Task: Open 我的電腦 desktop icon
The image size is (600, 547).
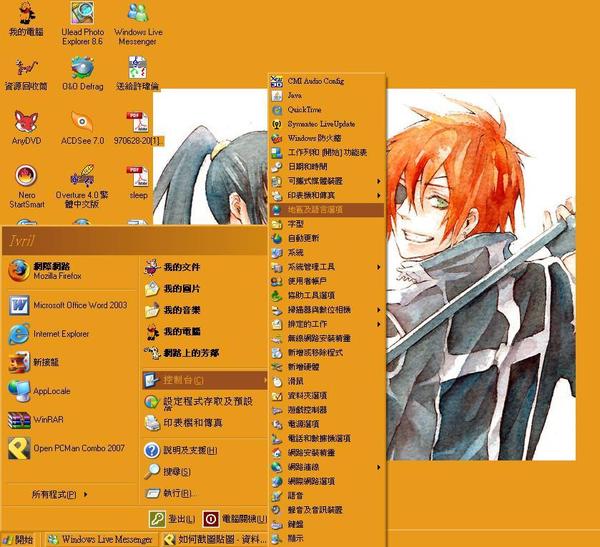Action: (x=26, y=19)
